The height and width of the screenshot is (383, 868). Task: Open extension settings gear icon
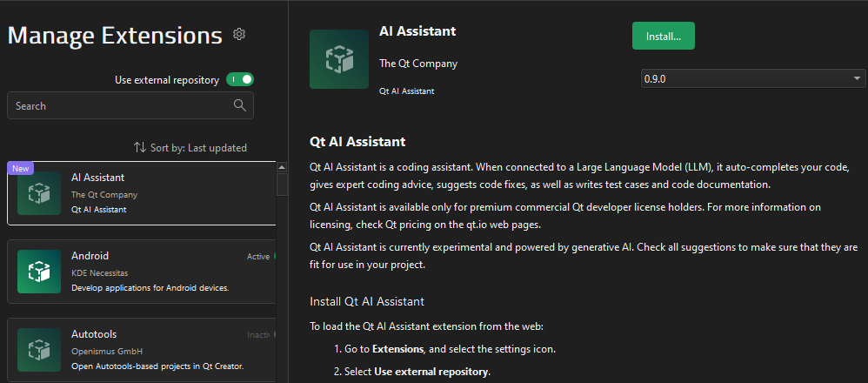click(x=239, y=34)
